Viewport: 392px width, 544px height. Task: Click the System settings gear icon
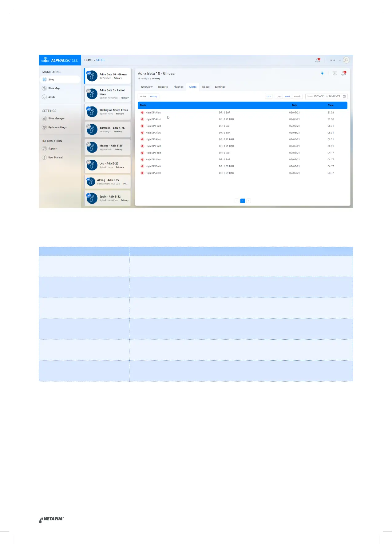[x=44, y=127]
